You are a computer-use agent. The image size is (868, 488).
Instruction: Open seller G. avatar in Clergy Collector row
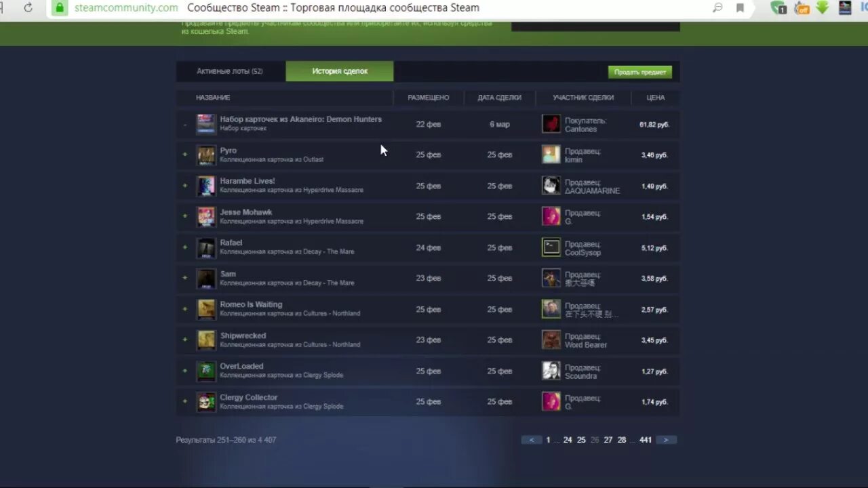[551, 401]
